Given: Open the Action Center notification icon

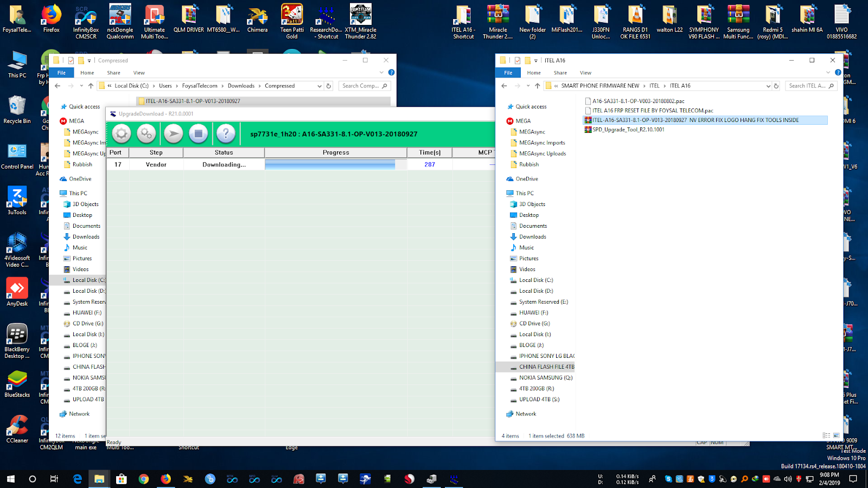Looking at the screenshot, I should 853,479.
